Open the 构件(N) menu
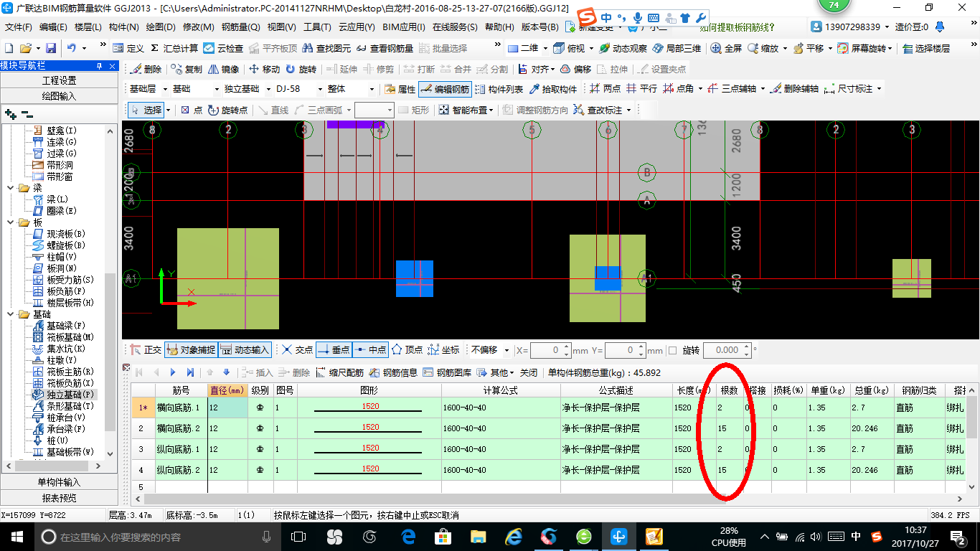980x551 pixels. [123, 27]
